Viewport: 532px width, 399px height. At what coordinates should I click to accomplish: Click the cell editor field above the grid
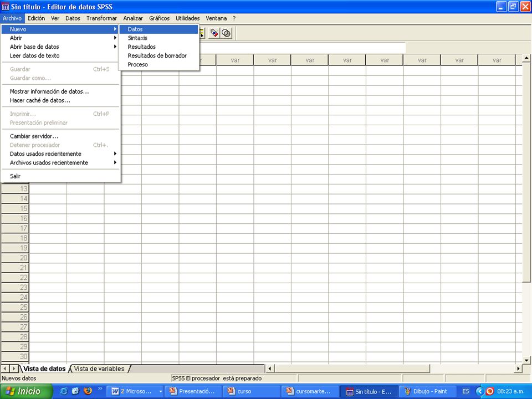(x=302, y=48)
